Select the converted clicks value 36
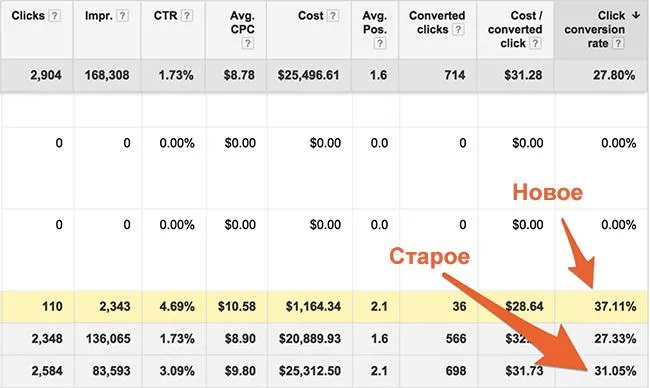Viewport: 650px width, 388px height. click(459, 306)
